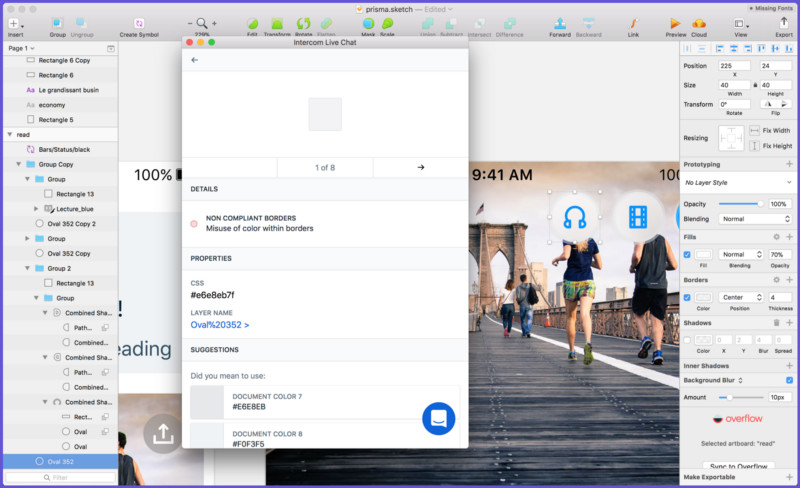
Task: Open the layer Blending mode dropdown
Action: click(x=755, y=219)
